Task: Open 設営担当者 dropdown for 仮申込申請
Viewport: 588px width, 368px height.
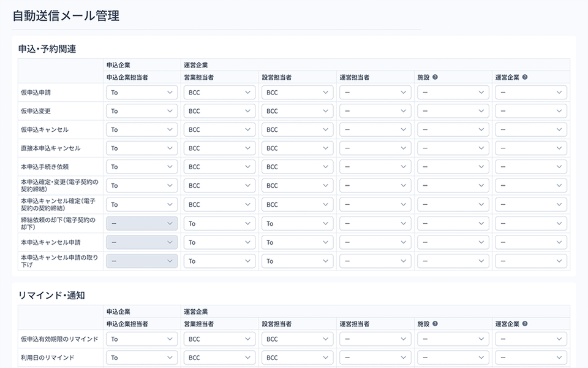Action: 298,93
